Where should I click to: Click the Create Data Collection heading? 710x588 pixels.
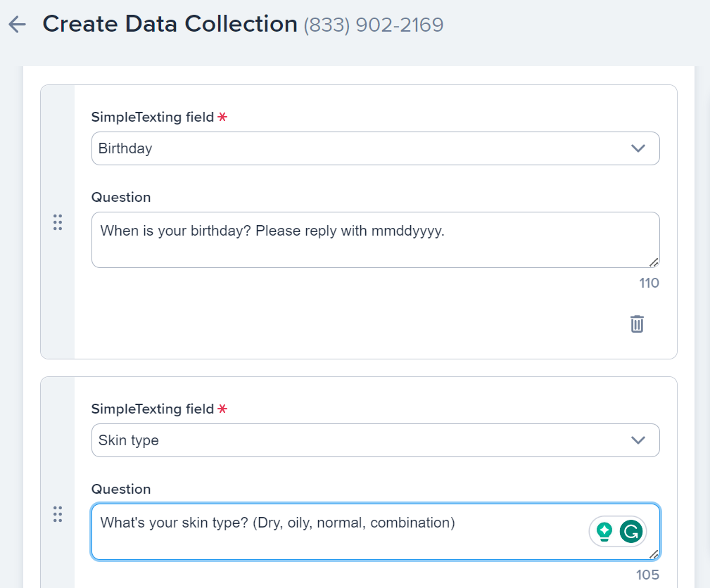pyautogui.click(x=170, y=23)
